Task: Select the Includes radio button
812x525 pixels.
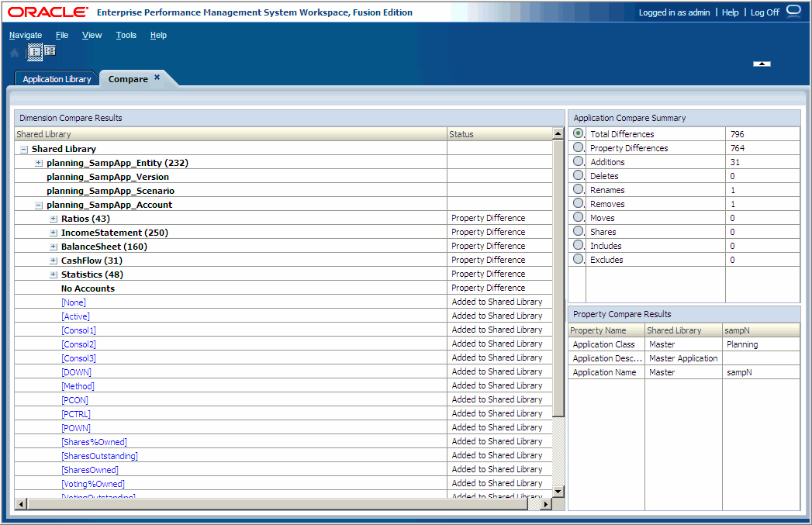Action: coord(578,245)
